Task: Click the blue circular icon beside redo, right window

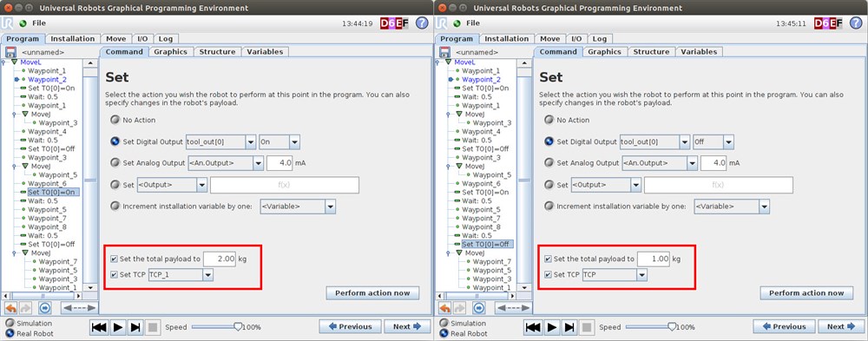Action: pyautogui.click(x=479, y=308)
